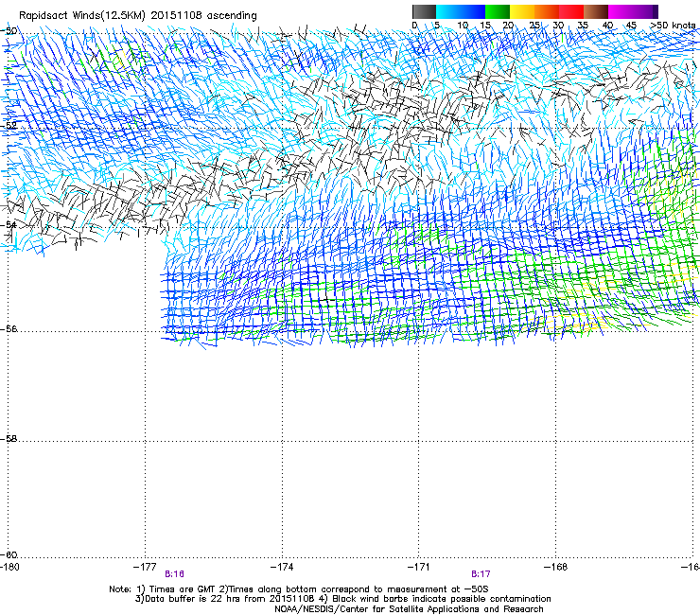Click the orange 25-30 knots legend segment

tap(547, 11)
